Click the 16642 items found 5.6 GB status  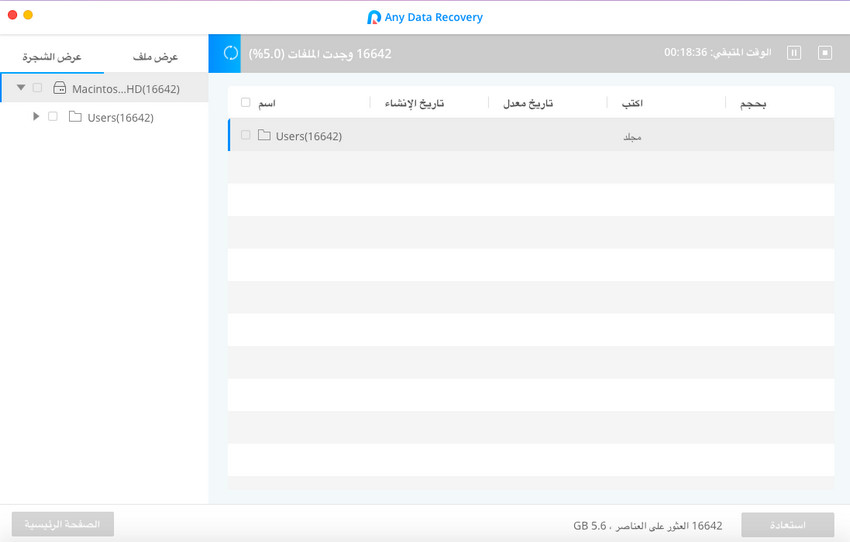coord(648,526)
